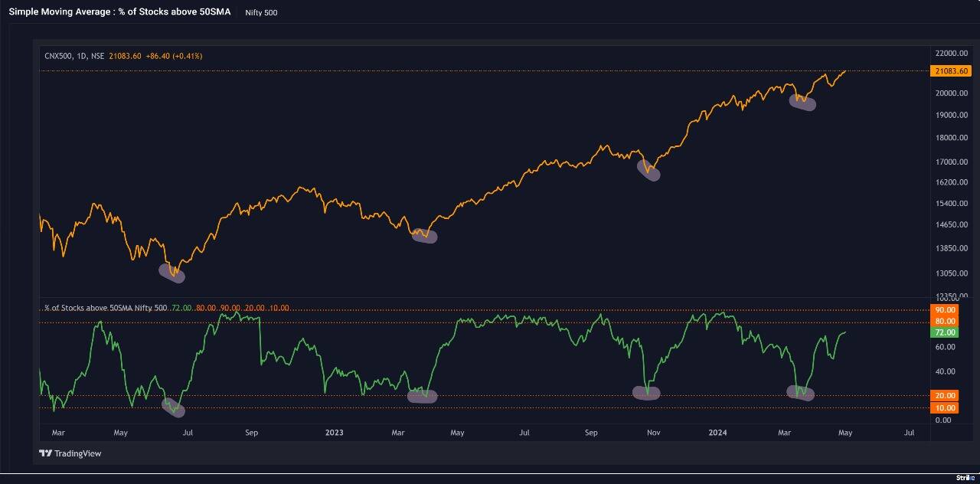
Task: Click the Nov label on time axis
Action: tap(653, 433)
